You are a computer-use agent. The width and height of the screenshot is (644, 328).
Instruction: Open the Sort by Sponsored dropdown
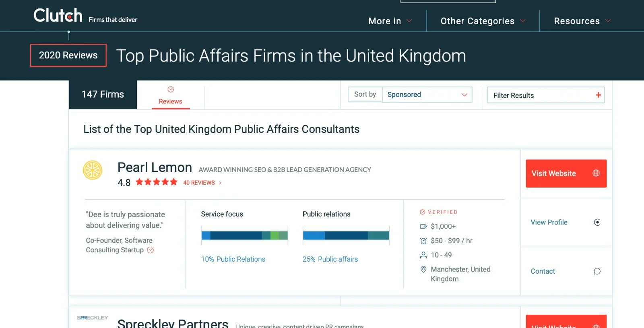[x=427, y=95]
